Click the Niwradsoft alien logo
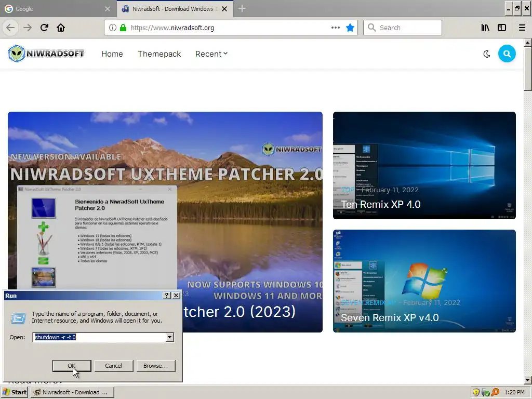Viewport: 532px width, 399px height. (46, 54)
